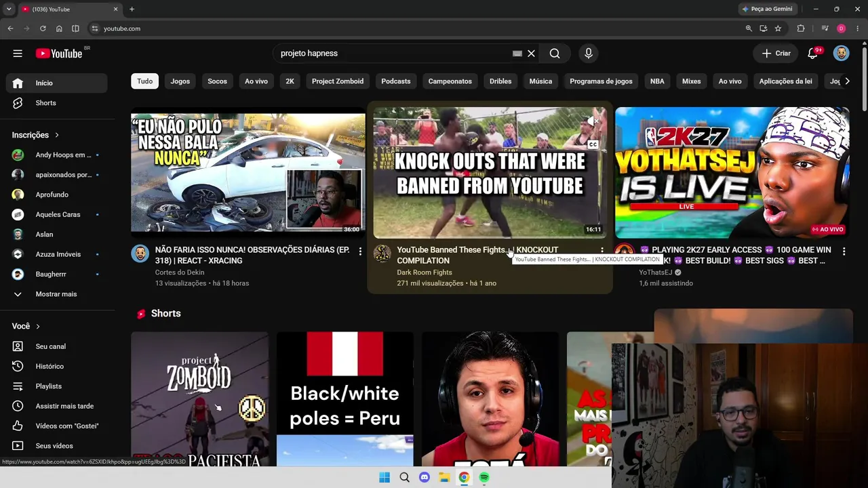Go to Início in the sidebar
The width and height of the screenshot is (868, 488).
(x=57, y=83)
